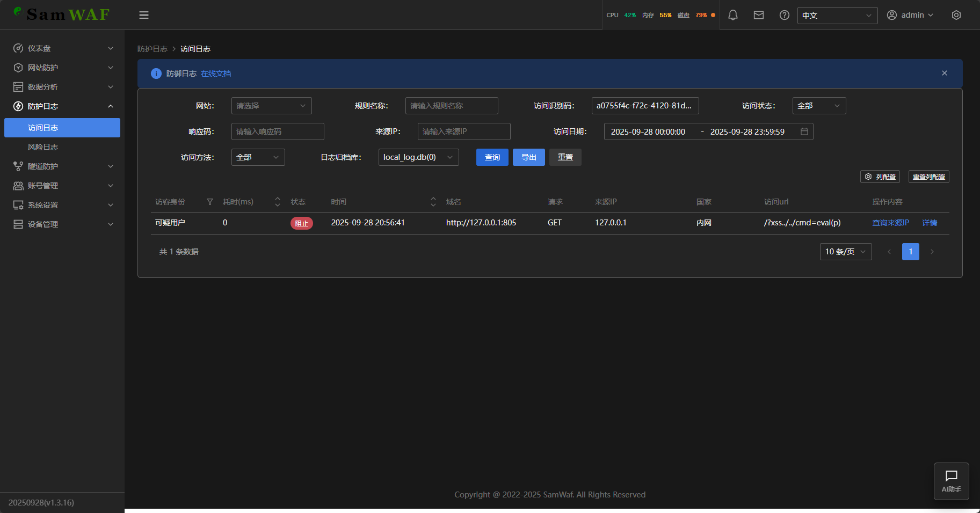This screenshot has height=513, width=980.
Task: Click the 查询 search button
Action: click(492, 157)
